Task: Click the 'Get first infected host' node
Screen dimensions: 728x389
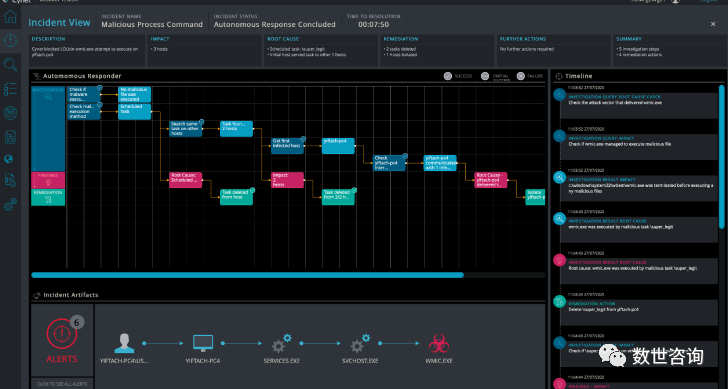Action: [x=287, y=146]
